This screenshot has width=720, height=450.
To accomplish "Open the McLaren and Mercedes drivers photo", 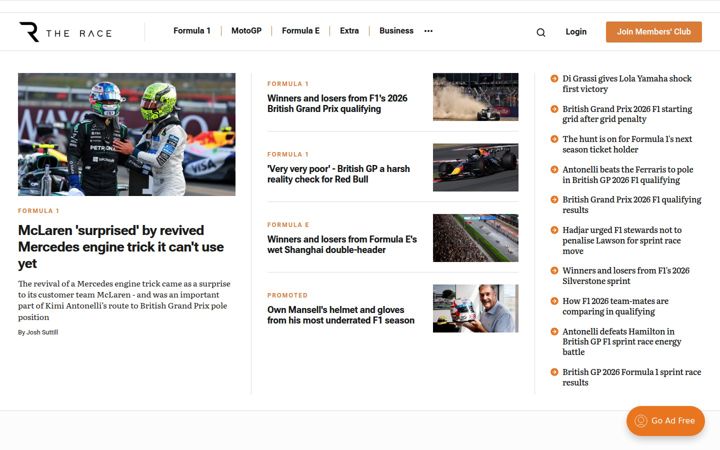I will click(127, 135).
